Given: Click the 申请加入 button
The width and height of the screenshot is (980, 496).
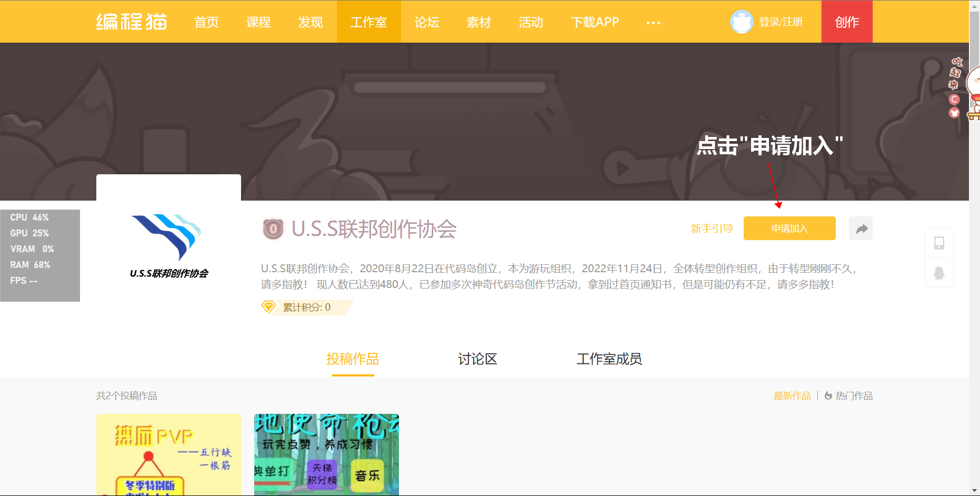Looking at the screenshot, I should 789,229.
